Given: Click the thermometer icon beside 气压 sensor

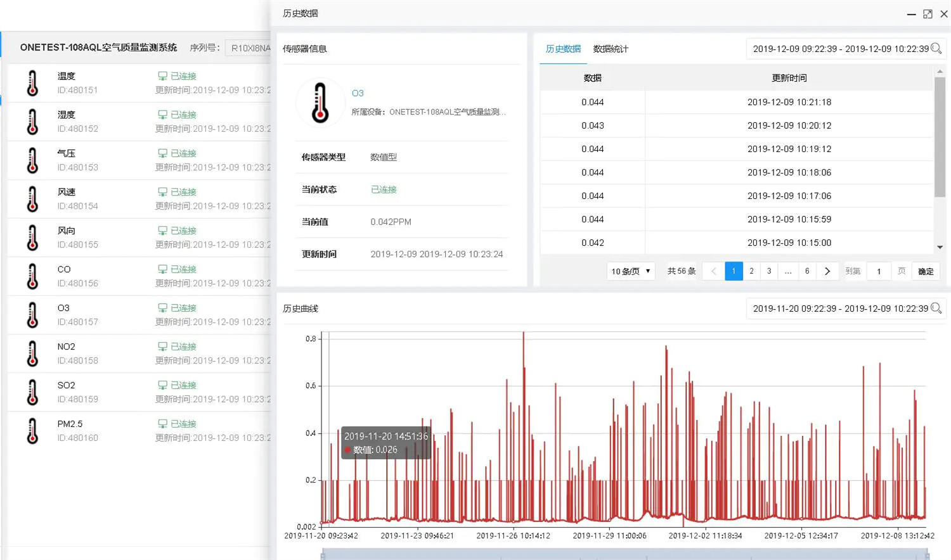Looking at the screenshot, I should pyautogui.click(x=32, y=160).
